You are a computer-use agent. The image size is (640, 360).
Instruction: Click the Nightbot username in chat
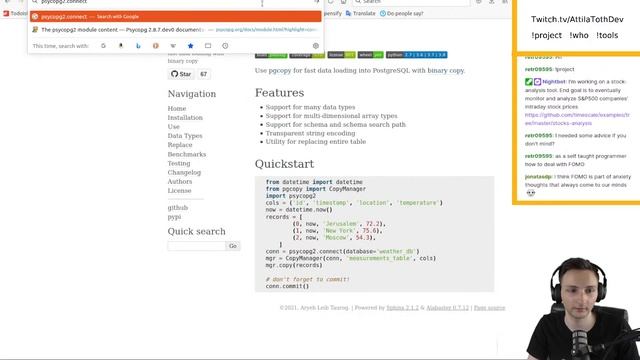pyautogui.click(x=554, y=82)
